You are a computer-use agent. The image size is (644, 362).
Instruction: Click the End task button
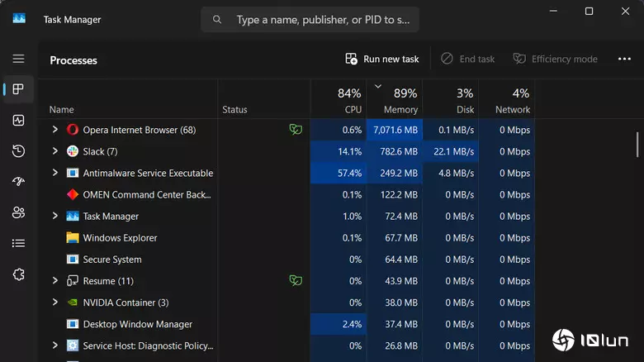point(468,59)
